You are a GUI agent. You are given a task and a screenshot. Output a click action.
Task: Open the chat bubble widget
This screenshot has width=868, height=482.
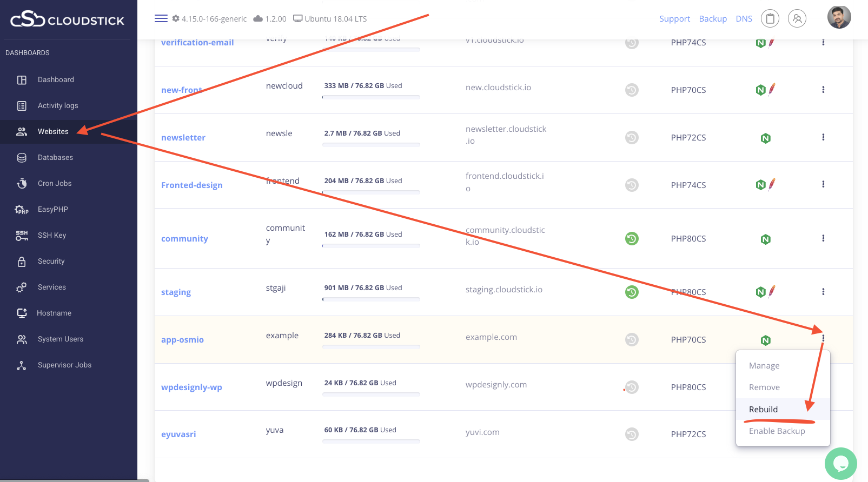(x=840, y=464)
